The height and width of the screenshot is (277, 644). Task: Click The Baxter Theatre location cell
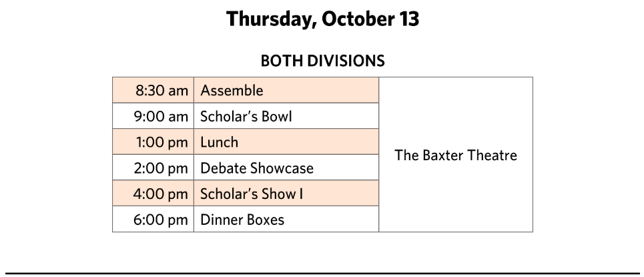coord(456,155)
